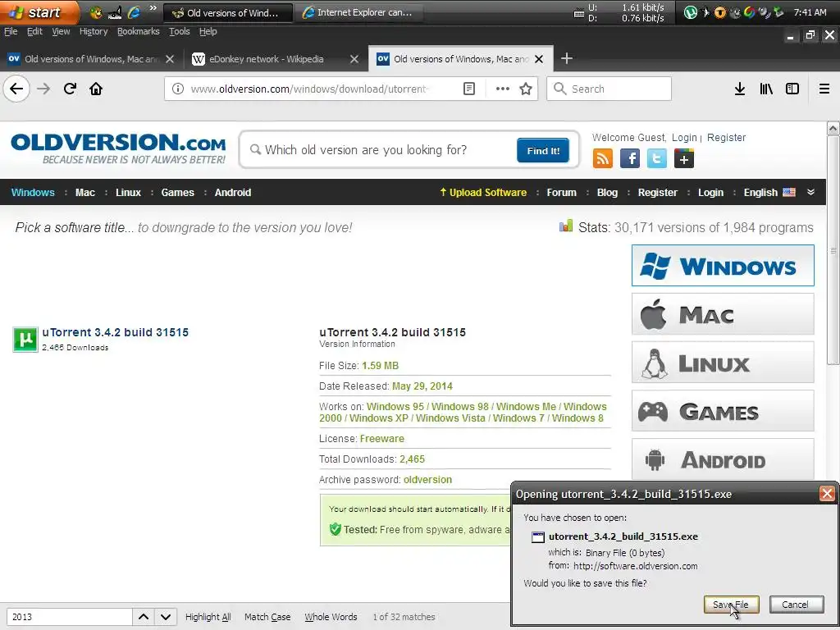Open the Forum link in navbar
The image size is (840, 630).
coord(561,192)
